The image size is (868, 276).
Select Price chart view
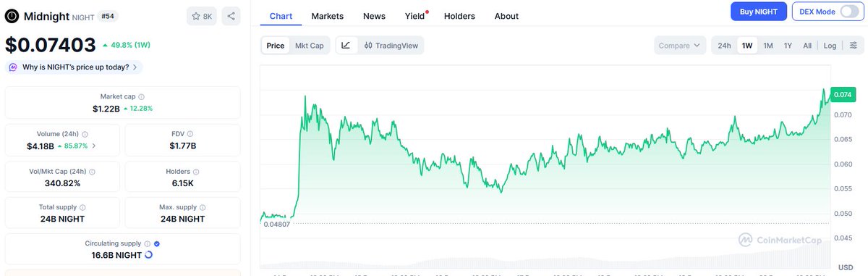(x=275, y=45)
